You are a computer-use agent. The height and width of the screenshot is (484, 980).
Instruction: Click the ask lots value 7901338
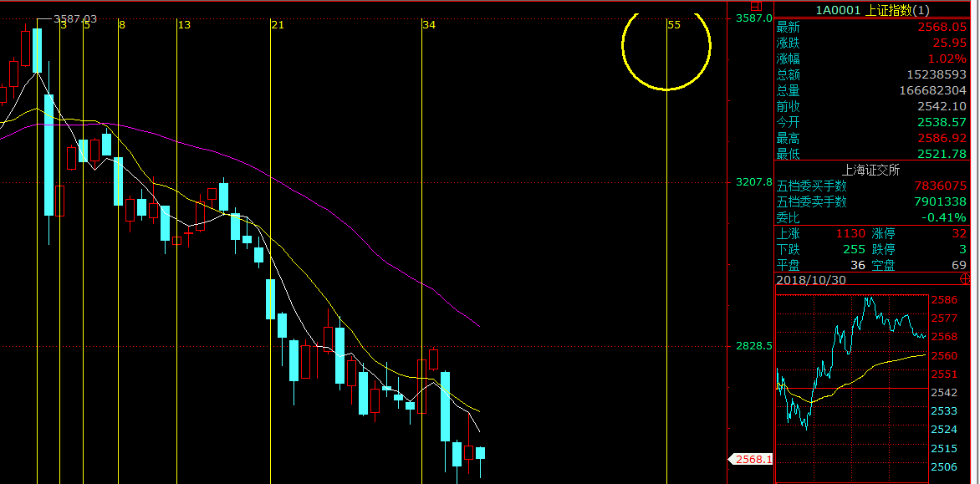[941, 201]
